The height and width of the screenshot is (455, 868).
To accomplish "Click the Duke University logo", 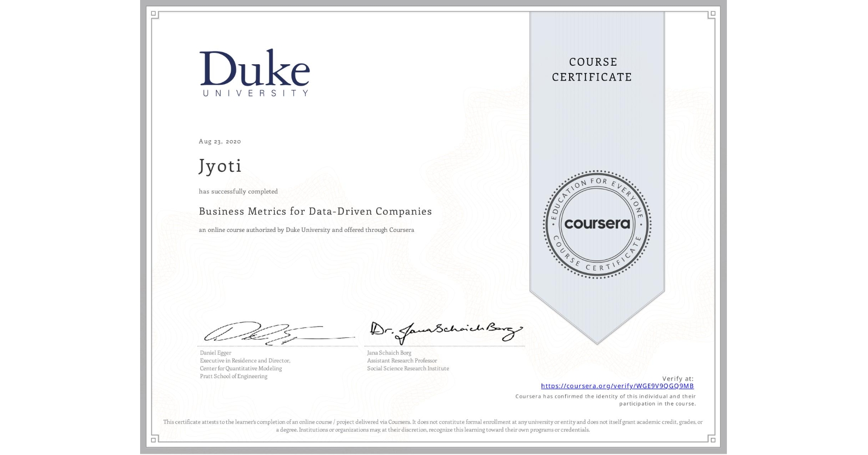I will [255, 73].
